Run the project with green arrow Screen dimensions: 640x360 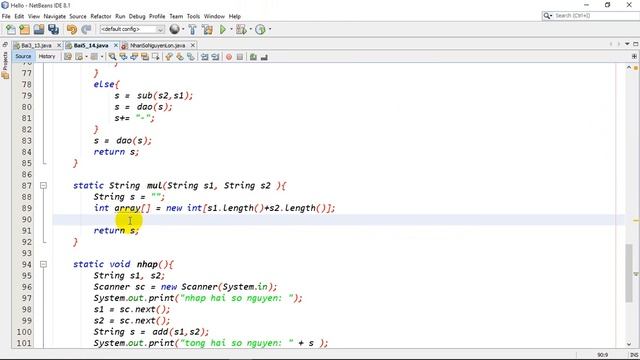tap(223, 29)
